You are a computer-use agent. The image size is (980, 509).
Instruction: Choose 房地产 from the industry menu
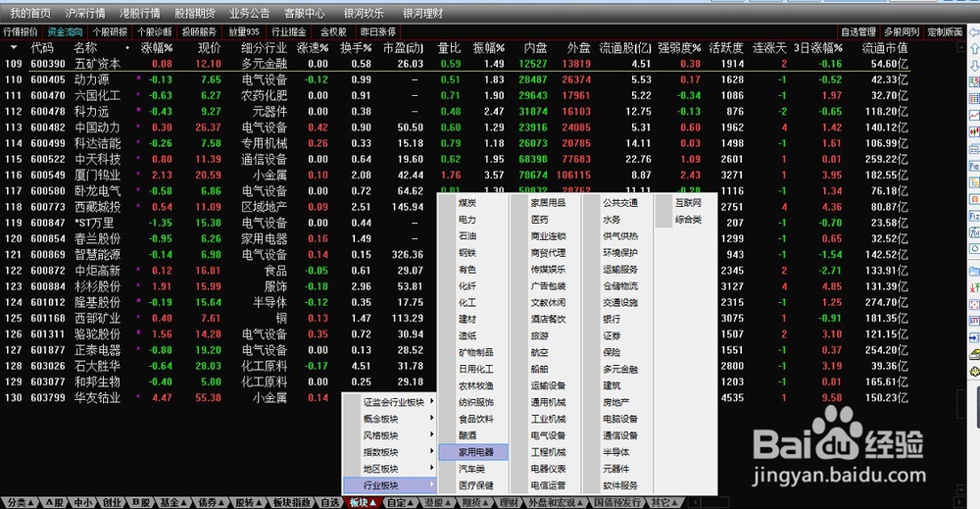pyautogui.click(x=616, y=402)
